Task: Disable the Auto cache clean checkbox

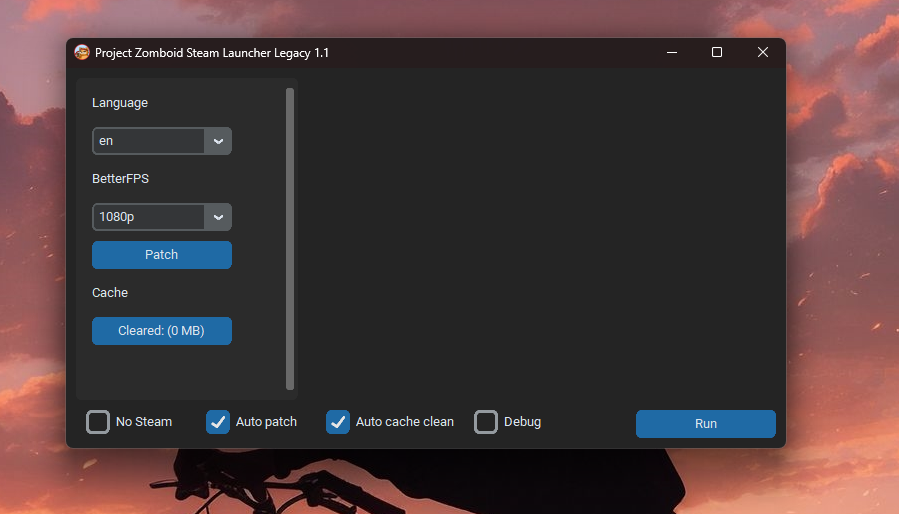Action: pyautogui.click(x=338, y=422)
